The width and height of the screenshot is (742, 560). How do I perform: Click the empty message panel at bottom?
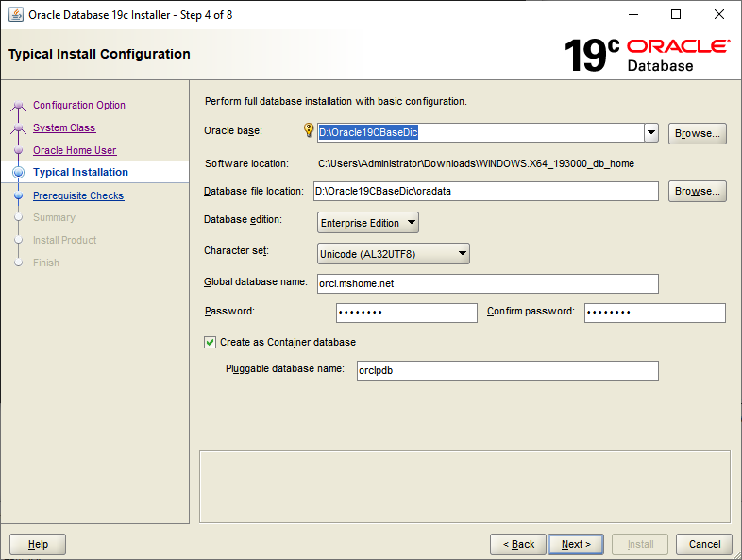click(464, 487)
